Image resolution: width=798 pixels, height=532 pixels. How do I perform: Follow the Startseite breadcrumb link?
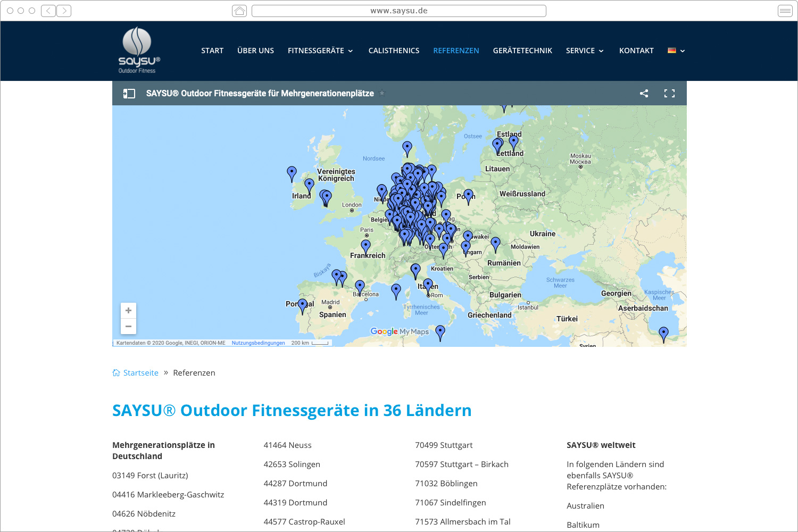click(141, 372)
